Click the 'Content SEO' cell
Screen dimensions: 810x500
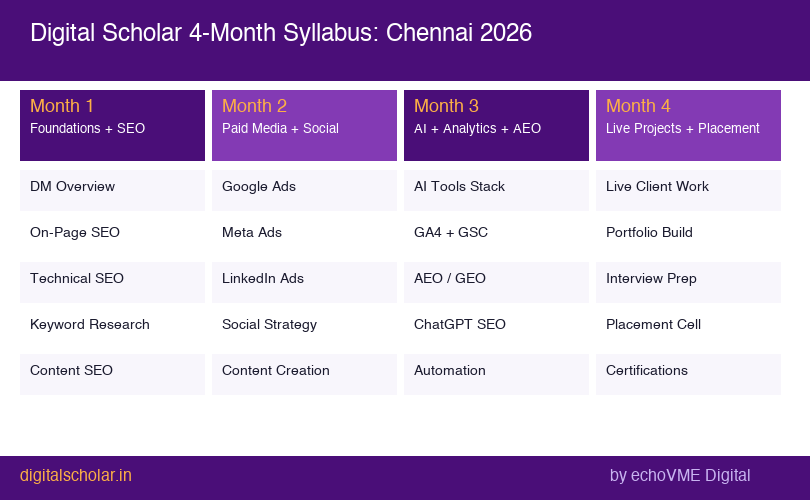[x=113, y=374]
